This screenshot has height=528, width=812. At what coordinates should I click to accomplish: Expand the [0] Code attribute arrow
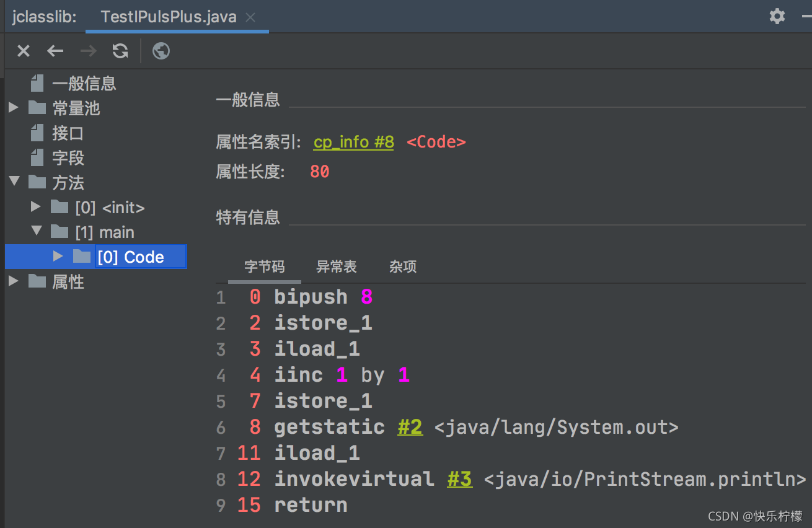(58, 257)
